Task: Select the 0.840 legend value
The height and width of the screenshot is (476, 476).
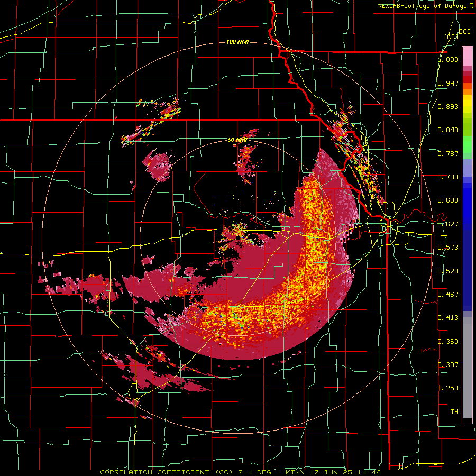Action: 448,130
